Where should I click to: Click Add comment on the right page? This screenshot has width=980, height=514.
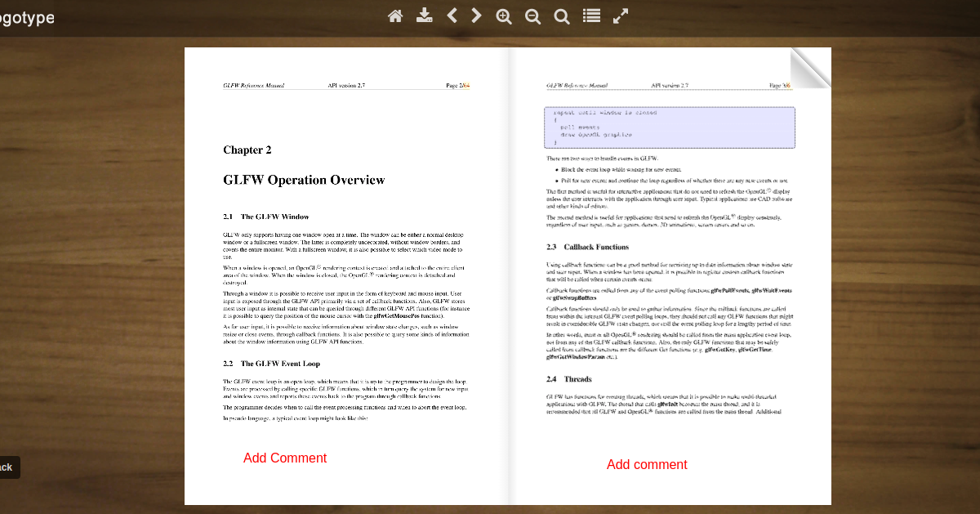pyautogui.click(x=647, y=465)
